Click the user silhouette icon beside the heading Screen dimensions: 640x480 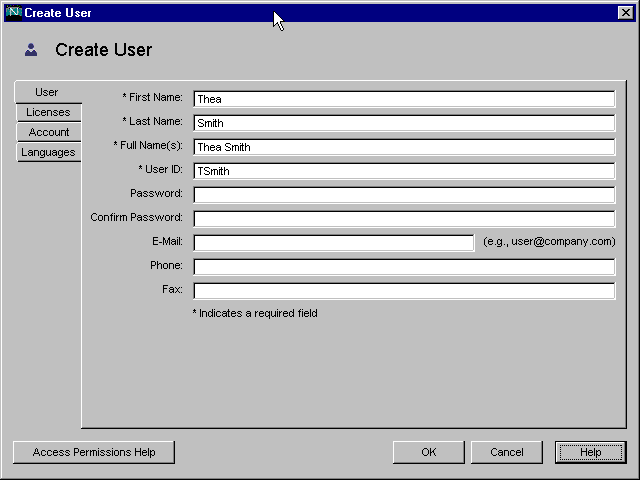point(31,50)
